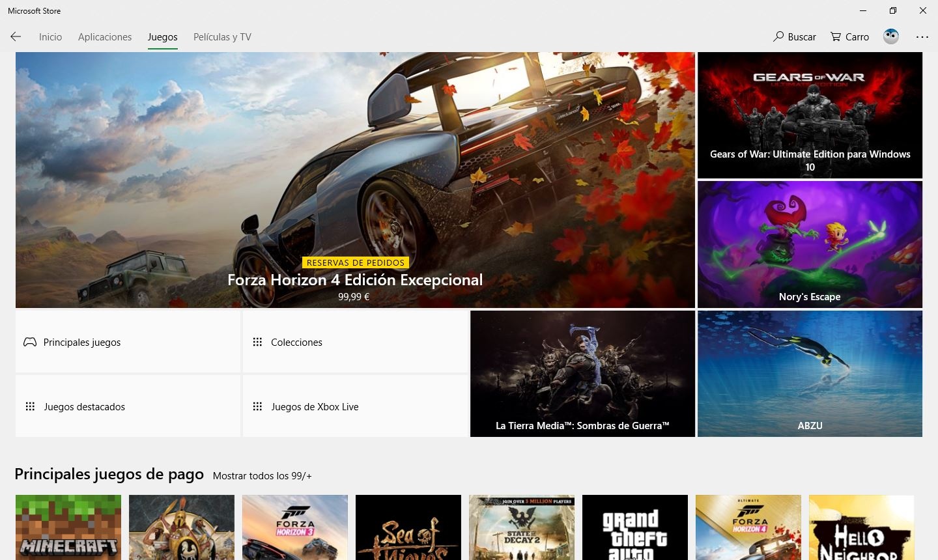Minimize the Microsoft Store window

click(863, 10)
